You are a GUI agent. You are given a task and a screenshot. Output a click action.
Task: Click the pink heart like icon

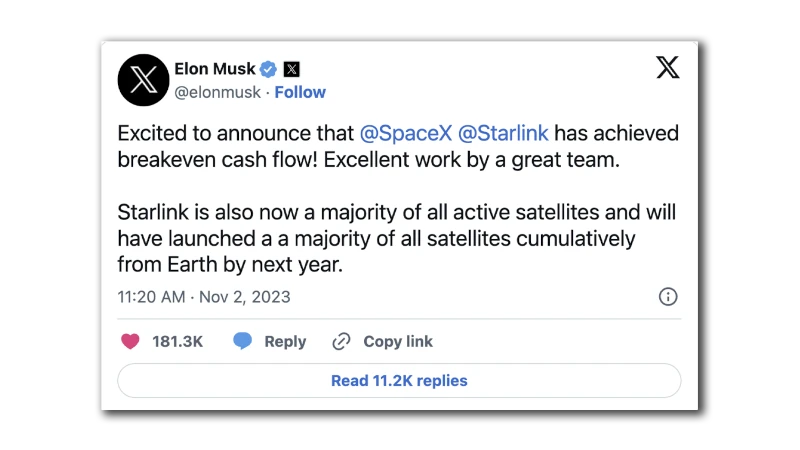click(130, 341)
